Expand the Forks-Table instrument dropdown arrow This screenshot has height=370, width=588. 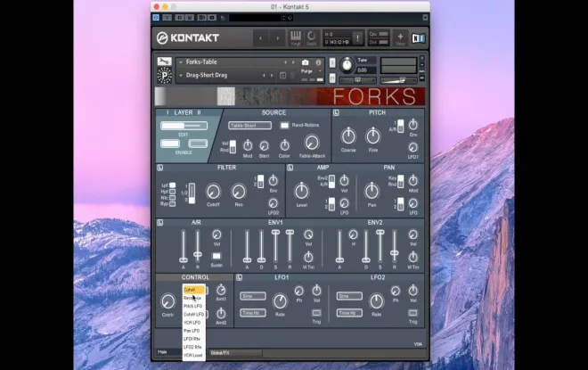point(181,62)
